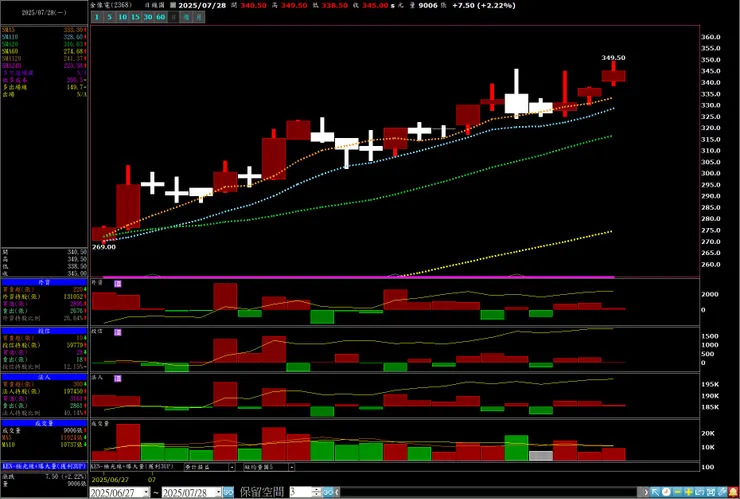Click the 成交量 panel header
Viewport: 740px width, 499px height.
click(44, 423)
